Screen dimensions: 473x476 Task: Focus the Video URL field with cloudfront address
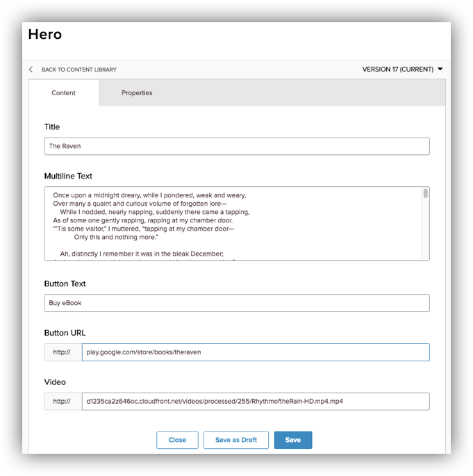coord(255,402)
